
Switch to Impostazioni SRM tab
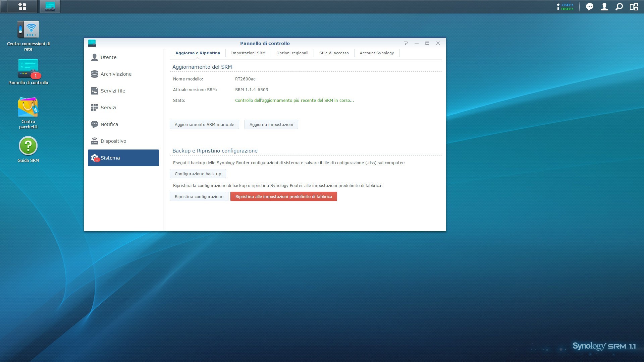(248, 53)
